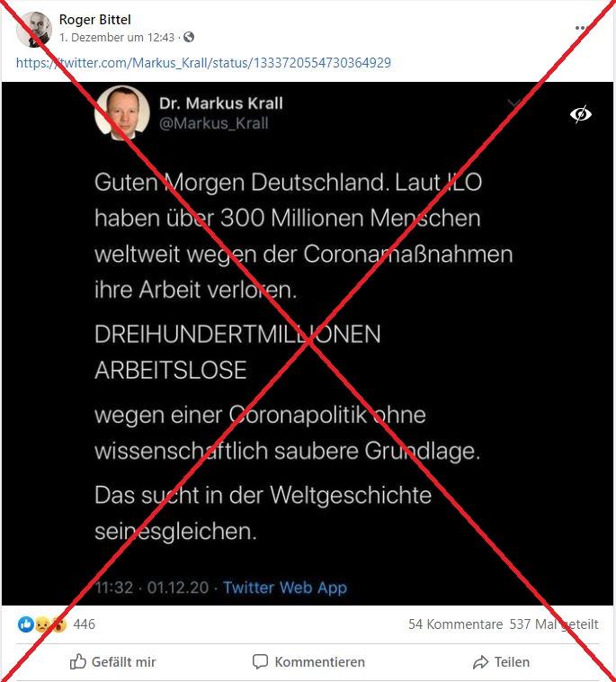Click the wow reaction emoji icon

(58, 624)
